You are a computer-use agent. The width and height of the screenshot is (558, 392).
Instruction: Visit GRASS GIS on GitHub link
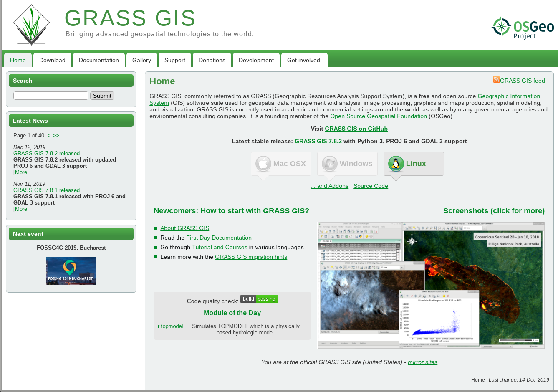tap(356, 129)
